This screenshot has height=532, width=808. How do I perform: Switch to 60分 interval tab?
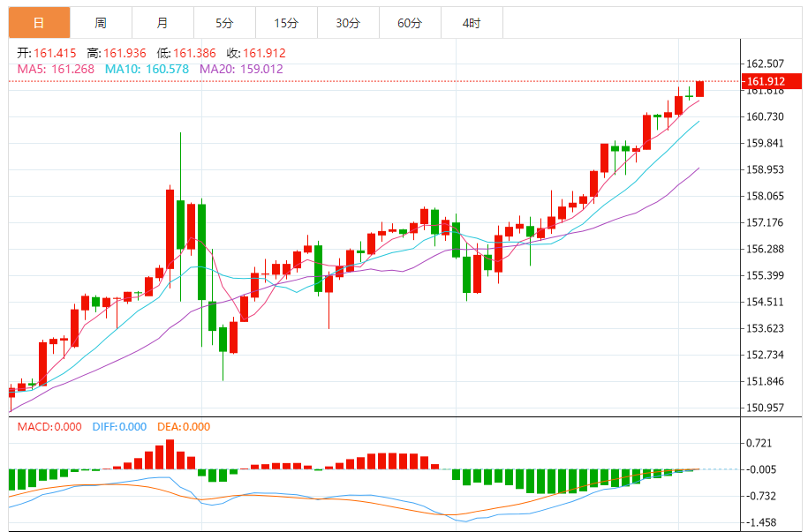pos(411,23)
